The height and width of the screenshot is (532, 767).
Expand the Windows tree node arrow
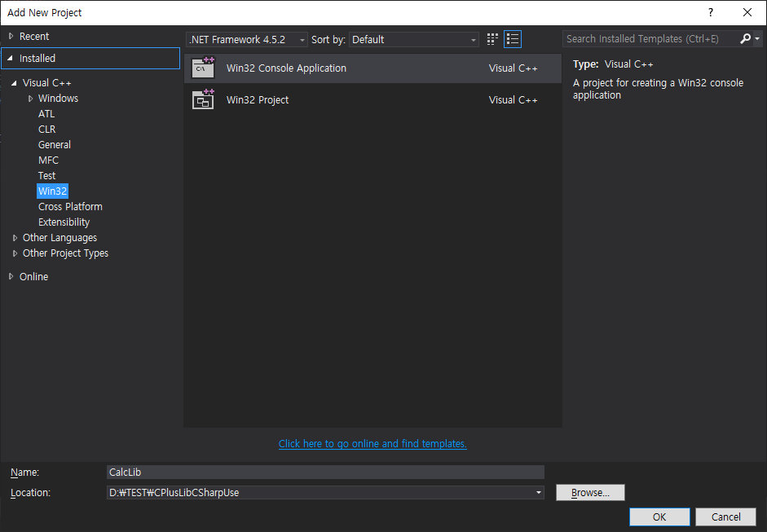click(x=30, y=99)
